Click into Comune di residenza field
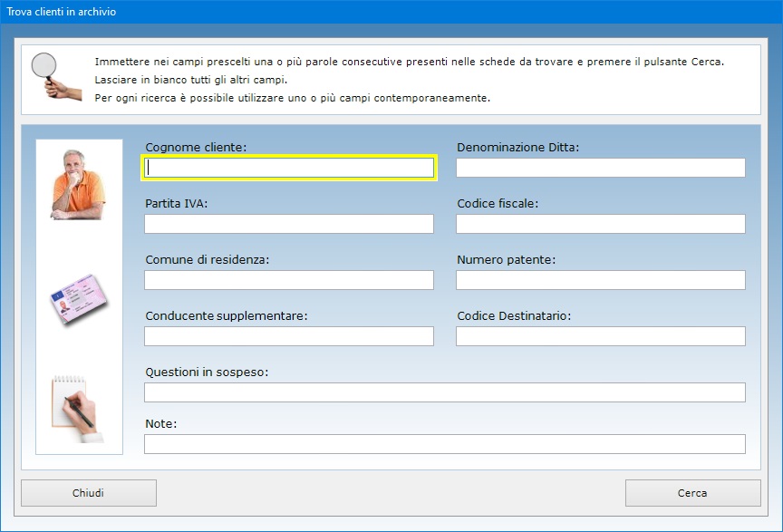The height and width of the screenshot is (532, 783). tap(289, 280)
